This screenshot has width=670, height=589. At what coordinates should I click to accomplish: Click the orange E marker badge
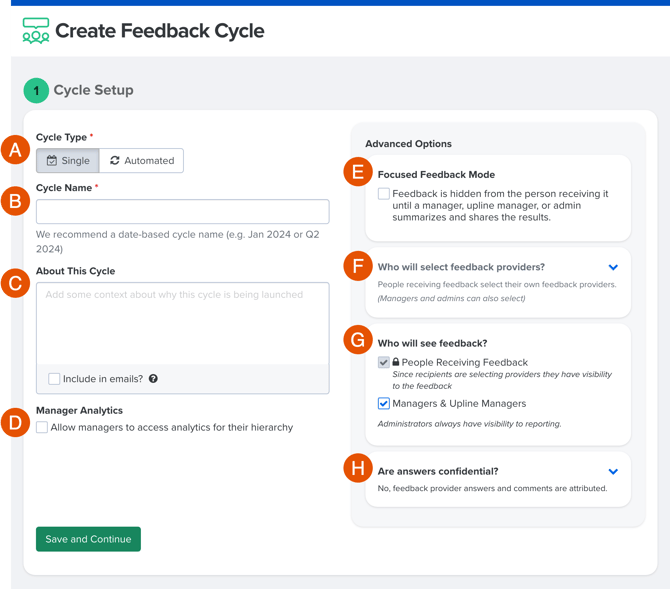click(x=358, y=172)
